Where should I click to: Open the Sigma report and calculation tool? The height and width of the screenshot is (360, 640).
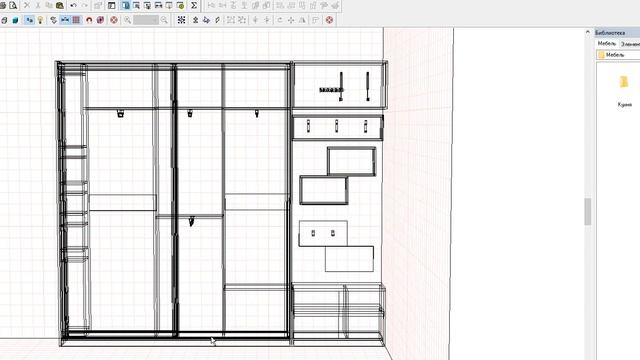click(x=194, y=6)
